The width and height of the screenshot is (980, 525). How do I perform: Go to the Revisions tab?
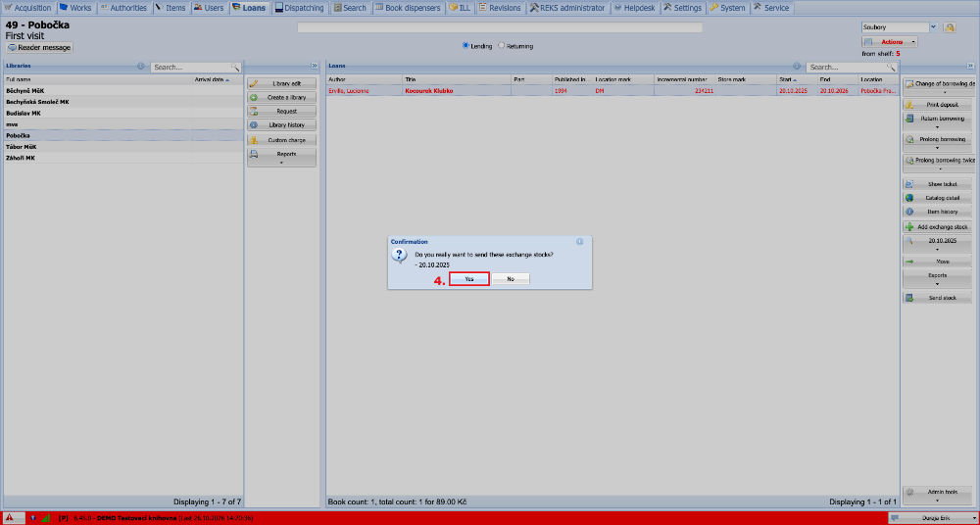pyautogui.click(x=500, y=8)
